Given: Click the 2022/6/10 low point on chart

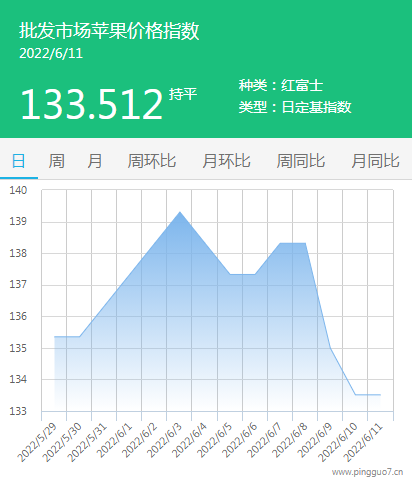Looking at the screenshot, I should 355,395.
